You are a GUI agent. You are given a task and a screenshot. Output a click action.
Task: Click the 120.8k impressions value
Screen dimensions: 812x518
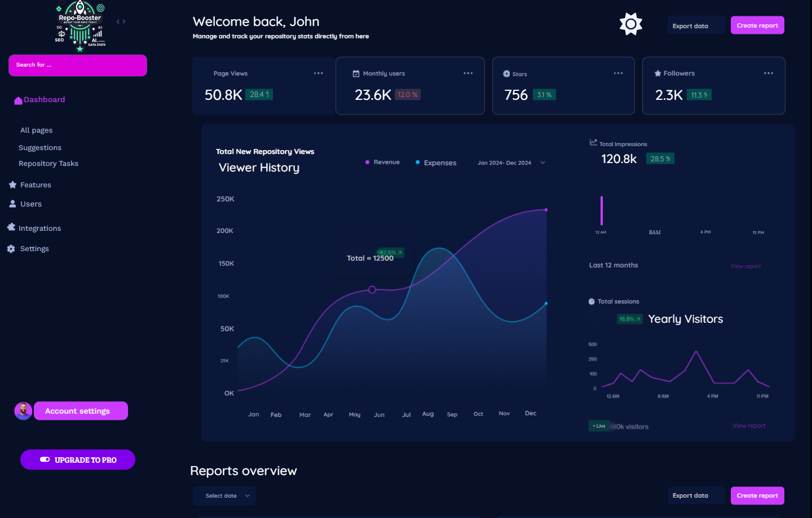[619, 159]
